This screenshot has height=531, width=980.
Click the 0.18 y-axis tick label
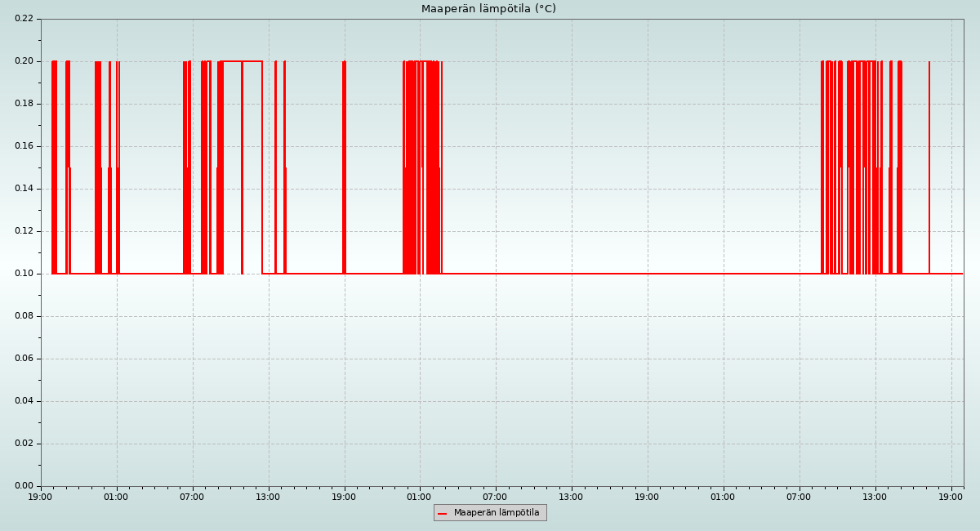(24, 104)
